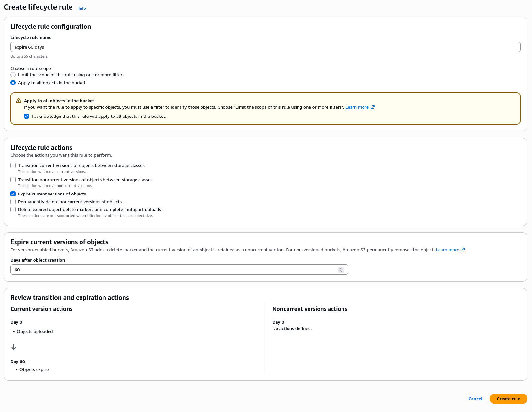This screenshot has height=412, width=532.
Task: Select 'Apply to all objects in the bucket' radio
Action: (13, 83)
